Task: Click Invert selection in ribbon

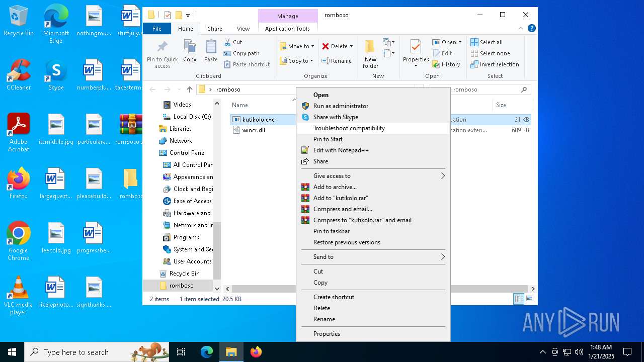Action: [x=495, y=64]
